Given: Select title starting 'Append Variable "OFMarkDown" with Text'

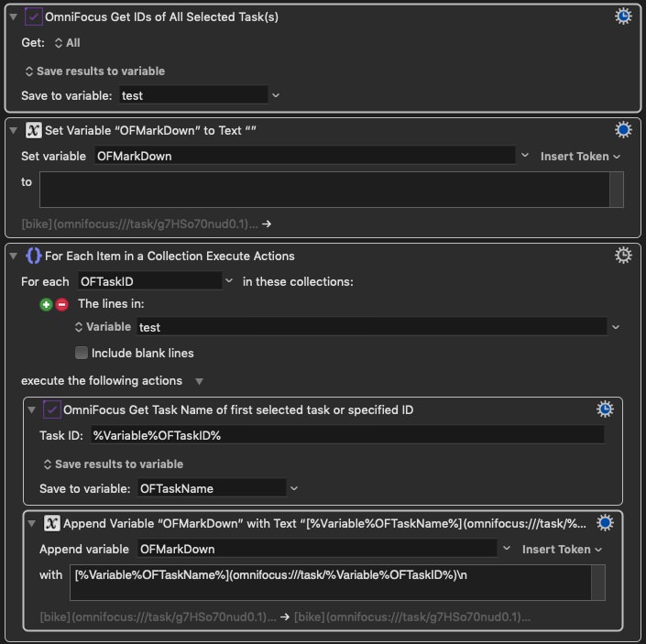Looking at the screenshot, I should 324,523.
